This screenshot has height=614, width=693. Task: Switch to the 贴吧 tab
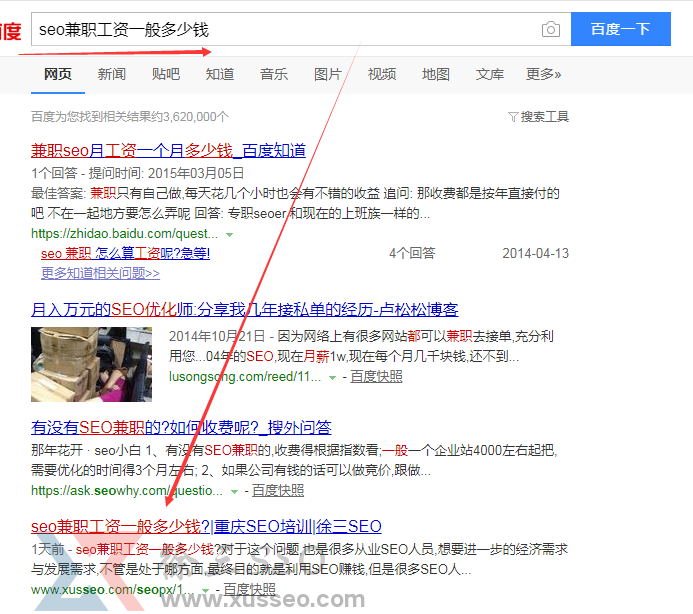(166, 74)
